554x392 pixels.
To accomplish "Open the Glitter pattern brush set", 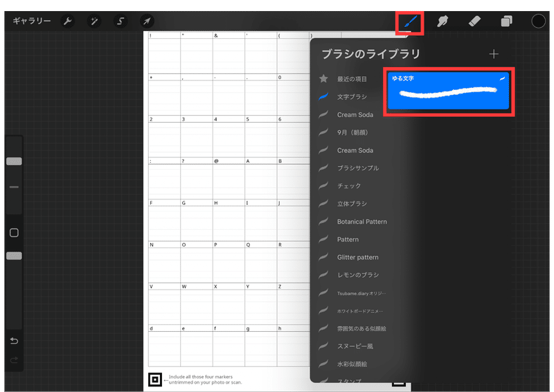I will (357, 258).
